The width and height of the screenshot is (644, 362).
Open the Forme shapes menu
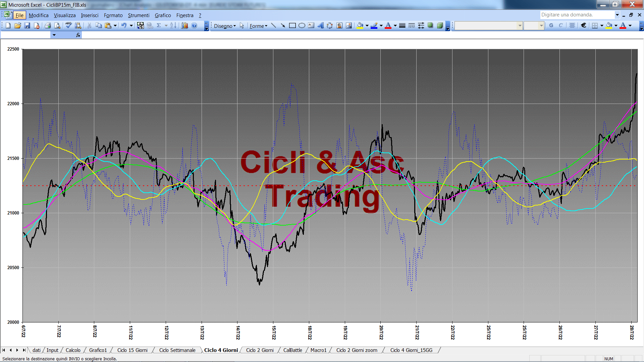[258, 26]
